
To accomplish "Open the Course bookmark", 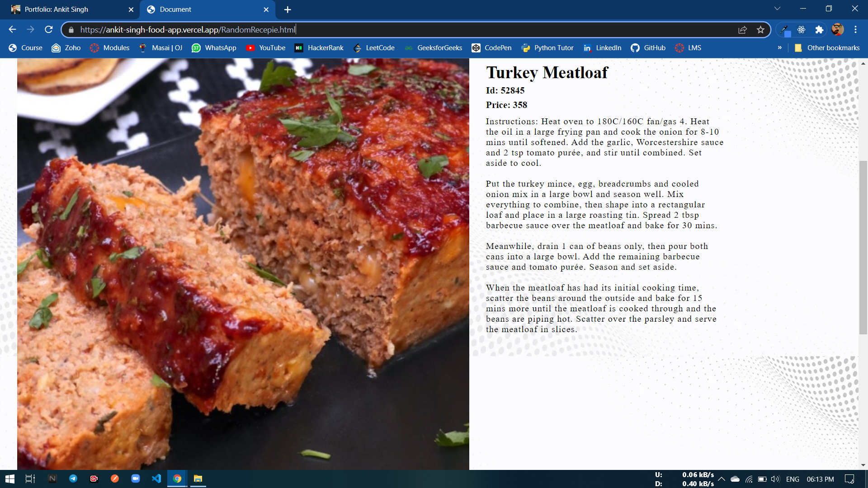I will [25, 48].
